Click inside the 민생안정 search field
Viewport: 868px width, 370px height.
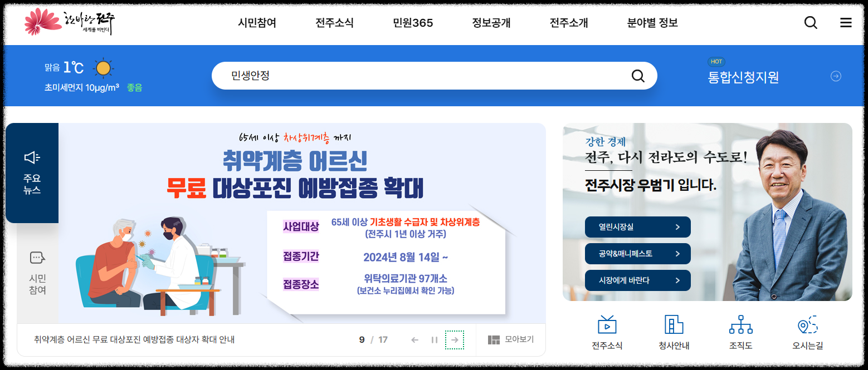pos(390,76)
